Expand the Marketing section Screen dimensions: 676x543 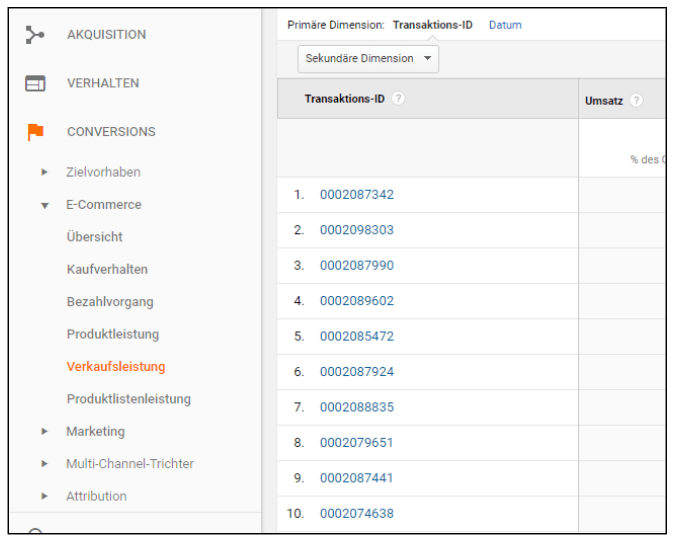click(x=44, y=432)
